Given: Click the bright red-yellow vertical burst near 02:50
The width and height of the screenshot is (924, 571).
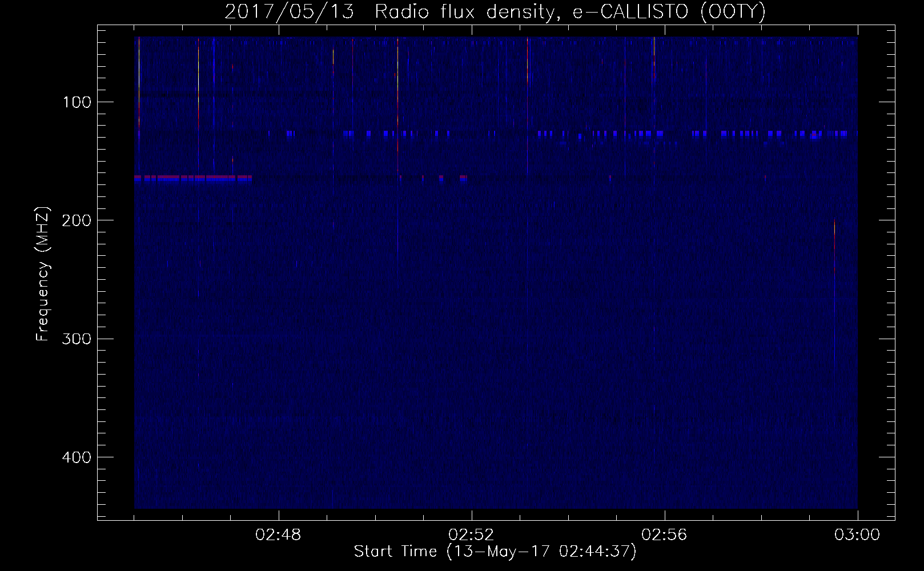Looking at the screenshot, I should 397,106.
